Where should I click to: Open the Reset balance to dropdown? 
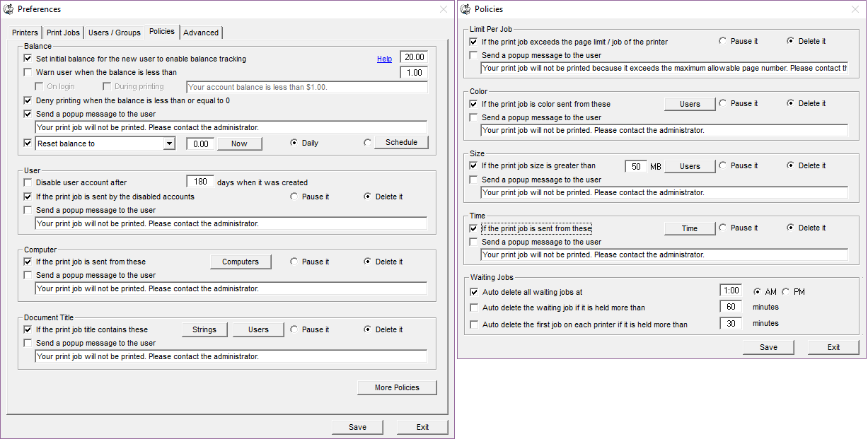pyautogui.click(x=168, y=143)
